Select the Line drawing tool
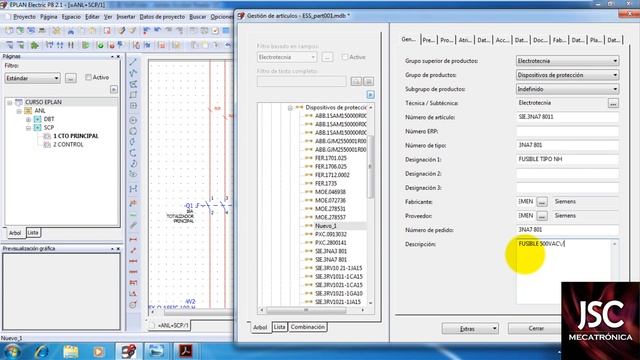This screenshot has height=360, width=640. tap(133, 62)
